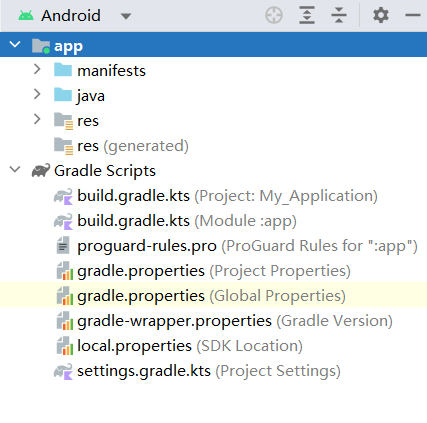Click the Gradle Scripts elephant icon

coord(41,171)
